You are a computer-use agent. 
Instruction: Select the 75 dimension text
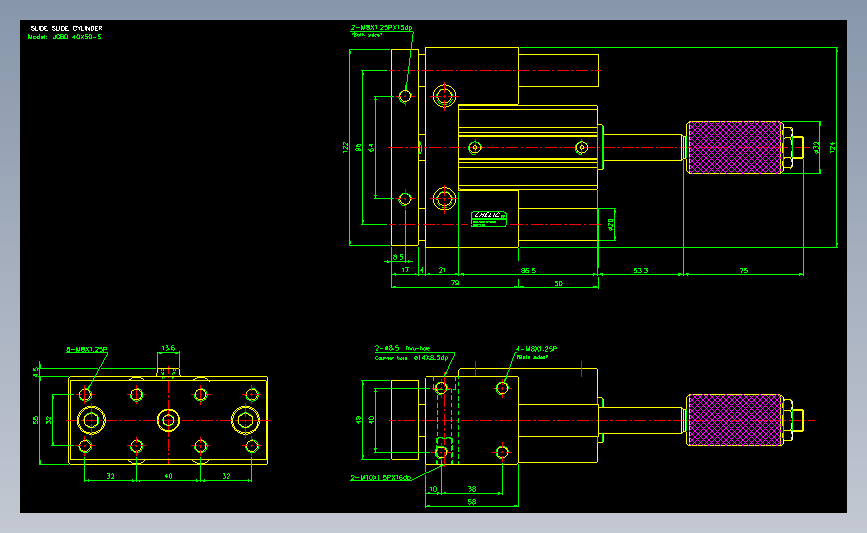click(x=744, y=270)
